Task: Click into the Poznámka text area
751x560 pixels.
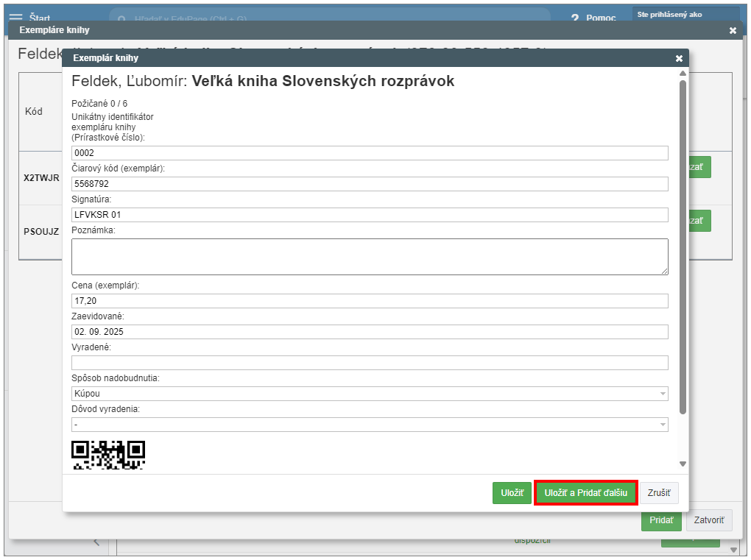Action: 370,257
